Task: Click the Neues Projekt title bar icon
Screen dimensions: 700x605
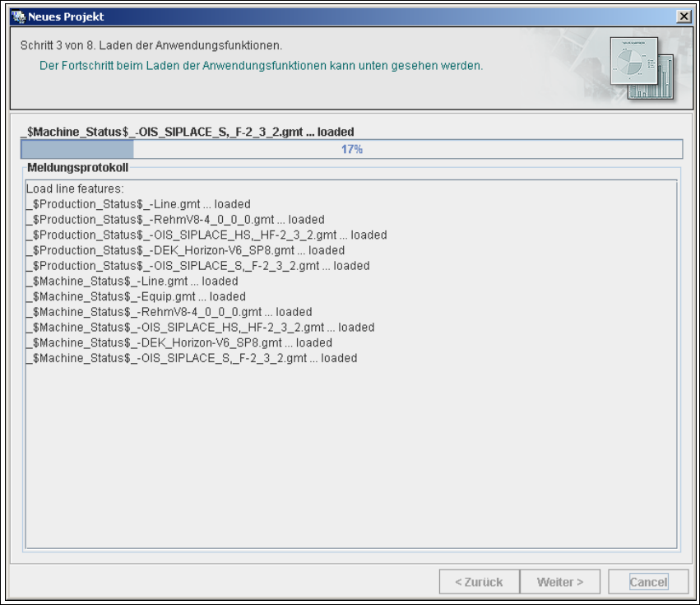Action: tap(18, 17)
